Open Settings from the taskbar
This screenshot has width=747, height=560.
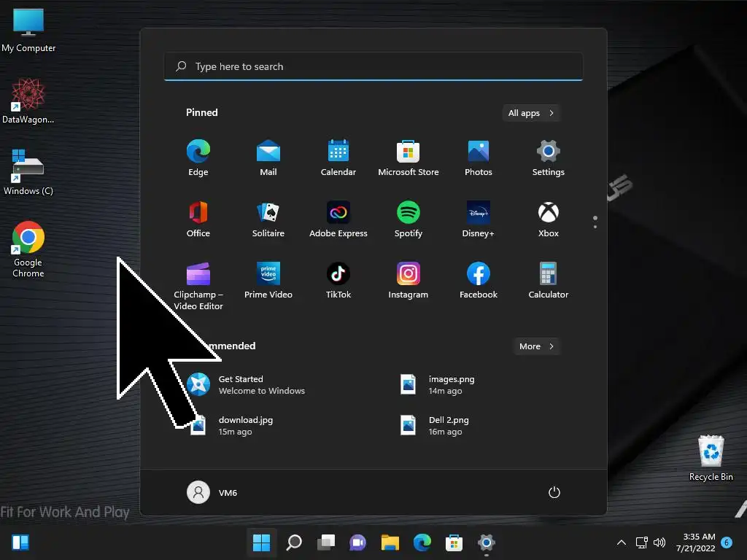tap(486, 542)
